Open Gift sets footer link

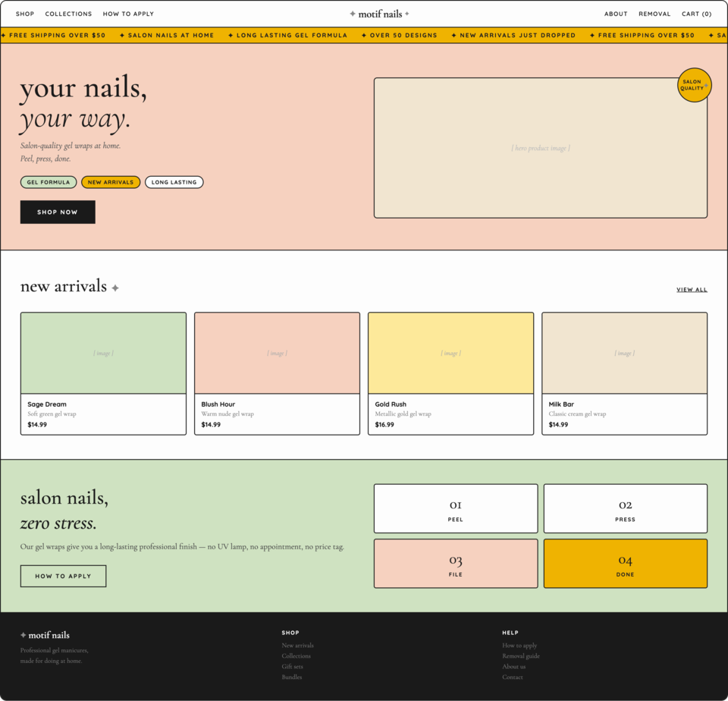[292, 667]
